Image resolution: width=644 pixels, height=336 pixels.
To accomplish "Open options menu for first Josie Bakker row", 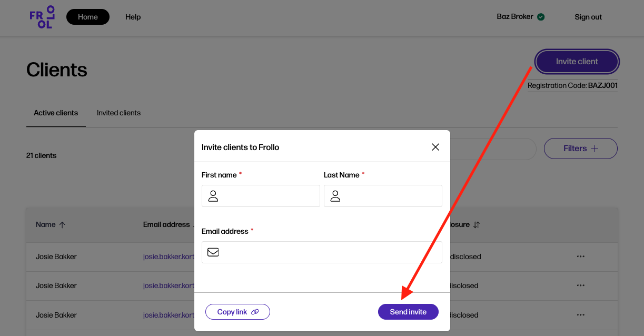I will click(581, 256).
